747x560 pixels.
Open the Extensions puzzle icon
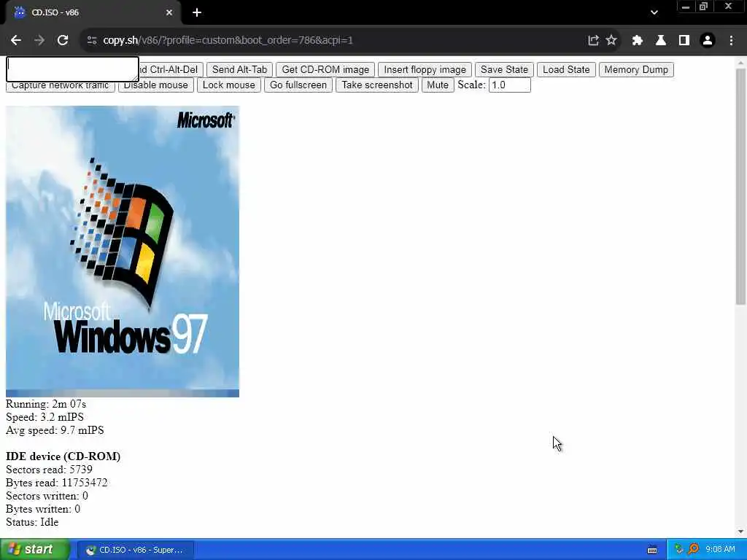[638, 41]
